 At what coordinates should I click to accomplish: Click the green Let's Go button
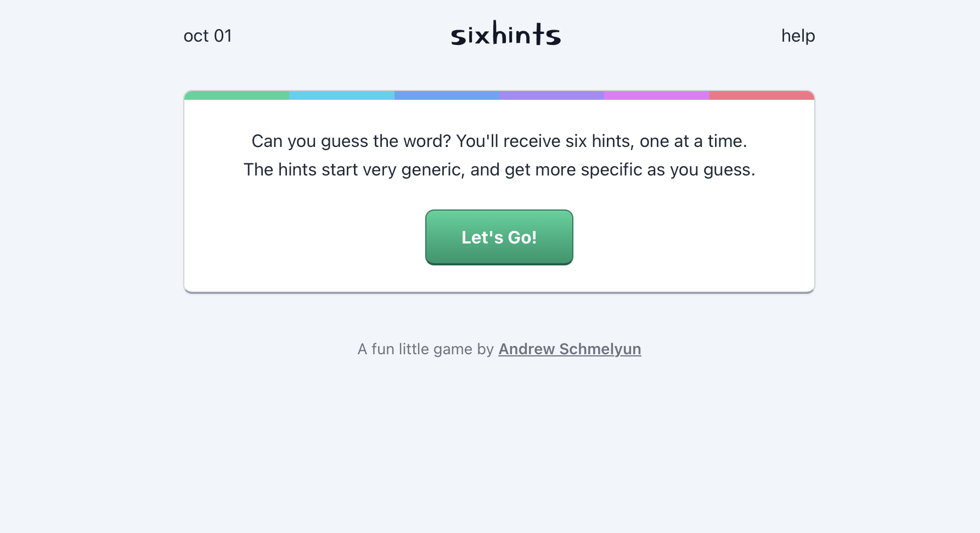(499, 237)
